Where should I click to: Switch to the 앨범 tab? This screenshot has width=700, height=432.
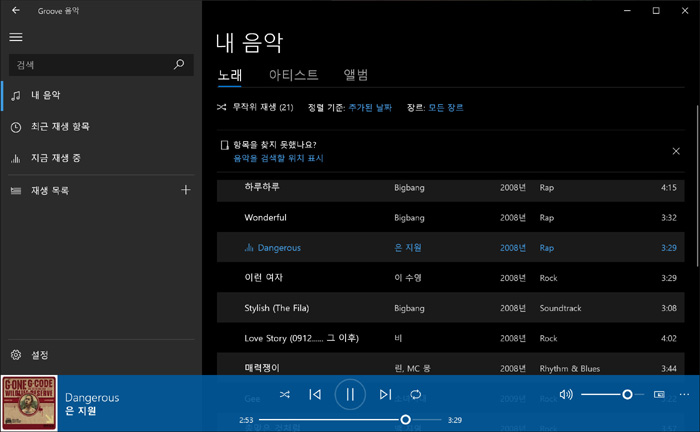click(x=356, y=75)
